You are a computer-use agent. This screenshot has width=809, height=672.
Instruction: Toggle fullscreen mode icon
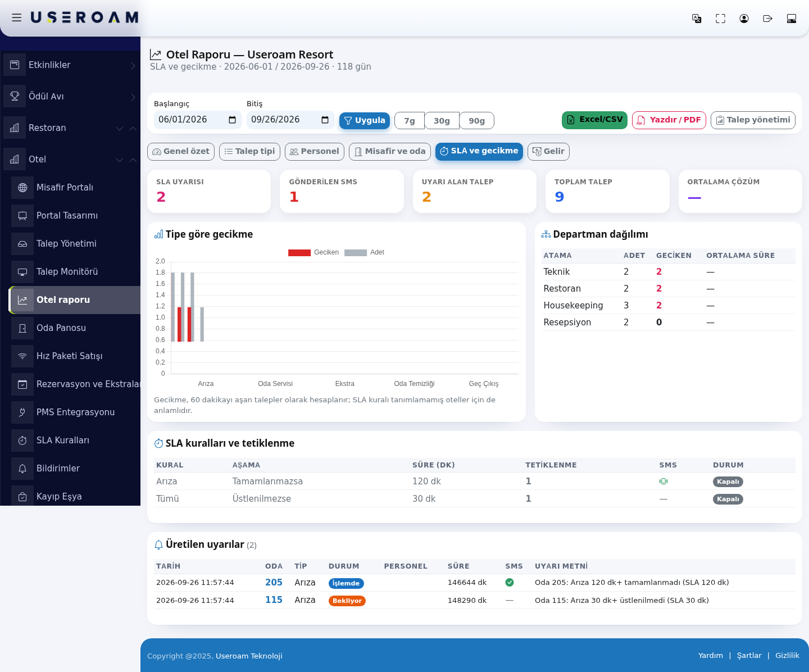720,19
